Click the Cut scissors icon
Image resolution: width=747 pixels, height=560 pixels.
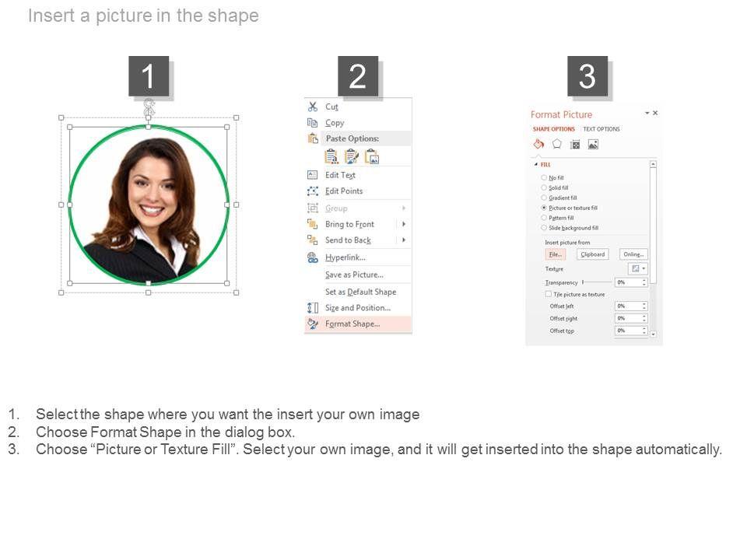313,107
